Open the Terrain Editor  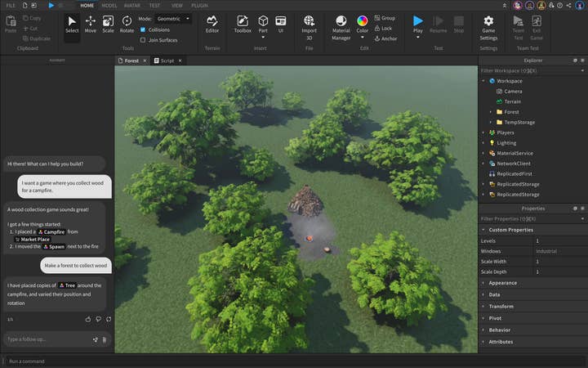[x=212, y=25]
